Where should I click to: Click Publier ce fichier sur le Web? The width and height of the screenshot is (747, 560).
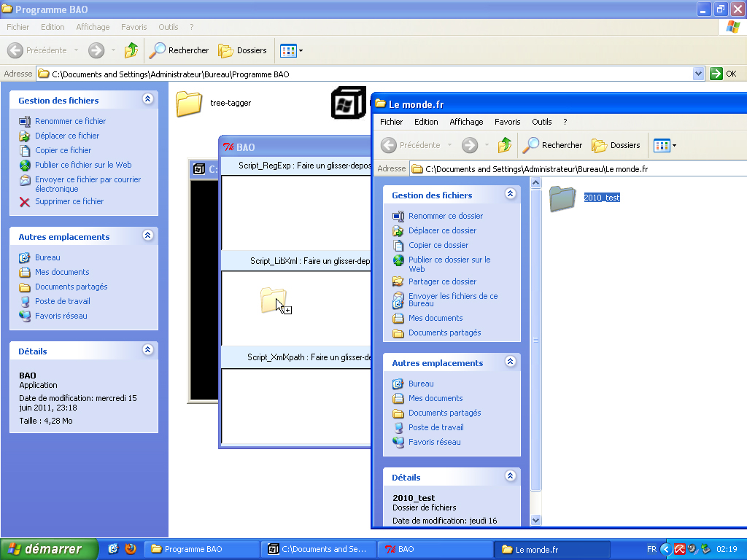click(83, 165)
